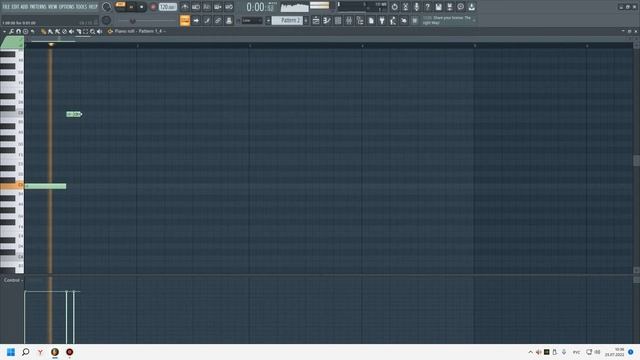Viewport: 640px width, 360px height.
Task: Select the Playback speaker tool
Action: [x=100, y=31]
